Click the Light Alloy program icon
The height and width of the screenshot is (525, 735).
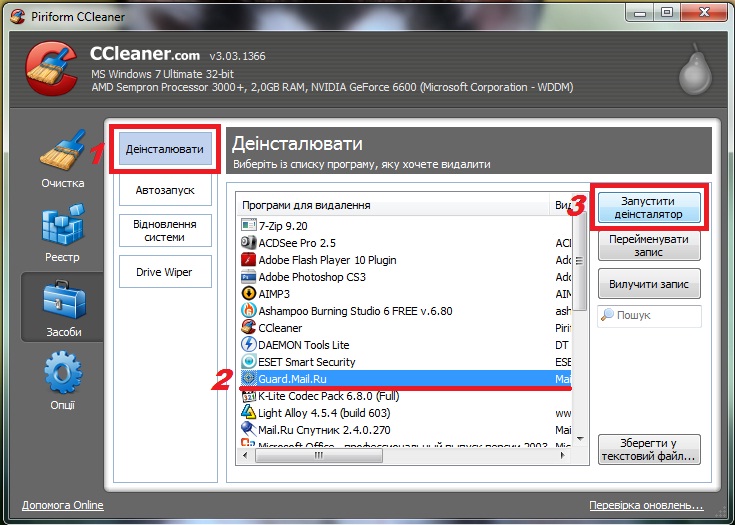(x=248, y=412)
